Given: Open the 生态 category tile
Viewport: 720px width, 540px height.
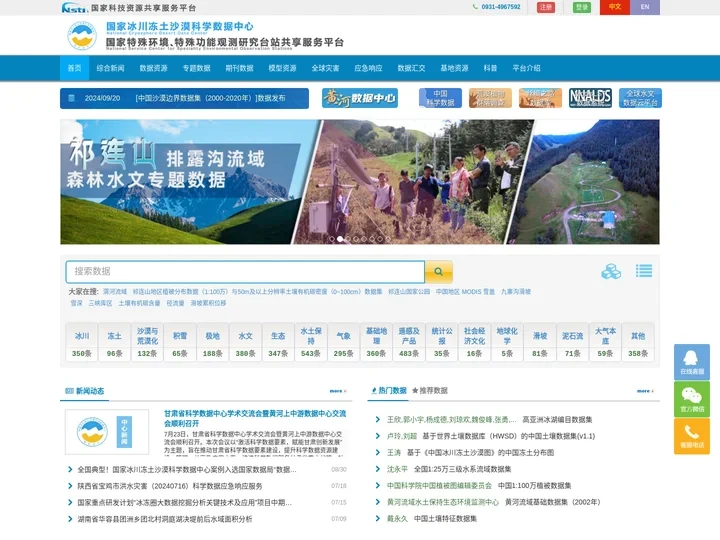Looking at the screenshot, I should pos(278,342).
